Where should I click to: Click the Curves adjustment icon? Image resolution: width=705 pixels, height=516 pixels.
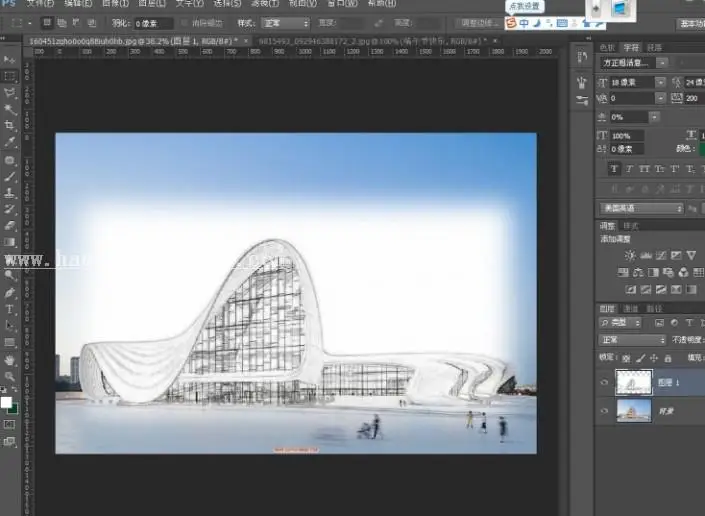661,255
